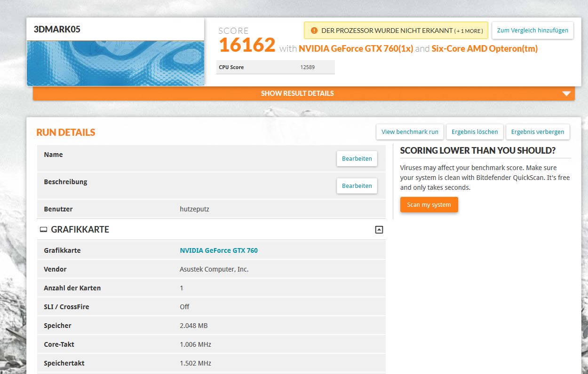Click the Anzahl der Karten row label
The image size is (588, 374).
click(72, 288)
